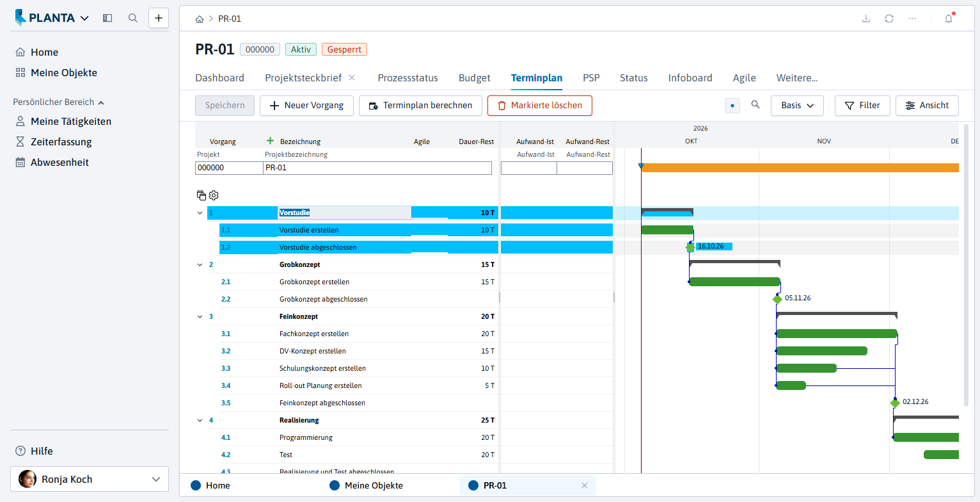This screenshot has width=980, height=502.
Task: Collapse the Feinkonzept group row 3
Action: [x=199, y=316]
